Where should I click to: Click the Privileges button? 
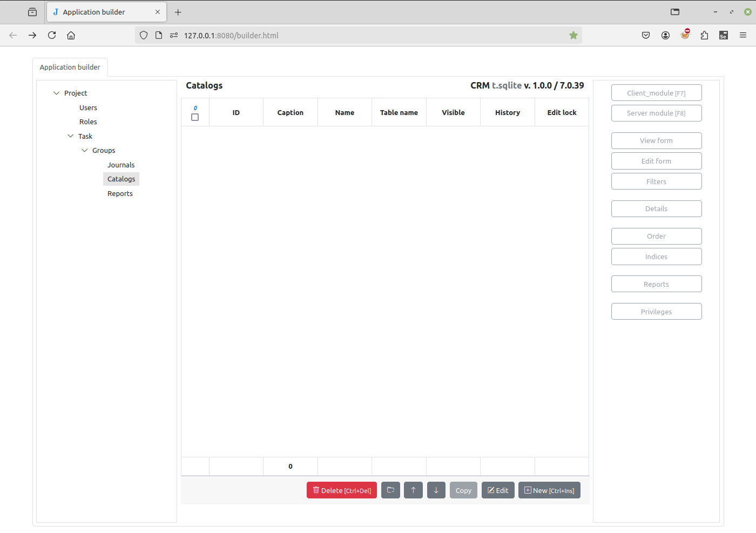[x=656, y=312]
